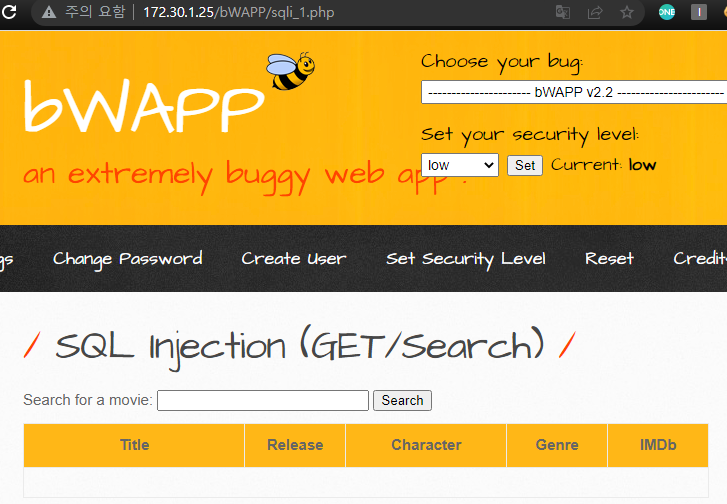This screenshot has height=504, width=727.
Task: Open the Choose your bug dropdown
Action: (x=574, y=92)
